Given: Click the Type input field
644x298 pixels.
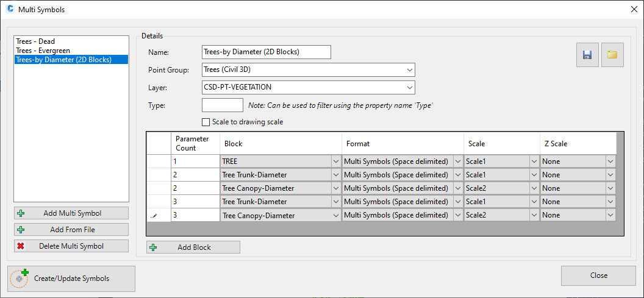Looking at the screenshot, I should click(223, 105).
